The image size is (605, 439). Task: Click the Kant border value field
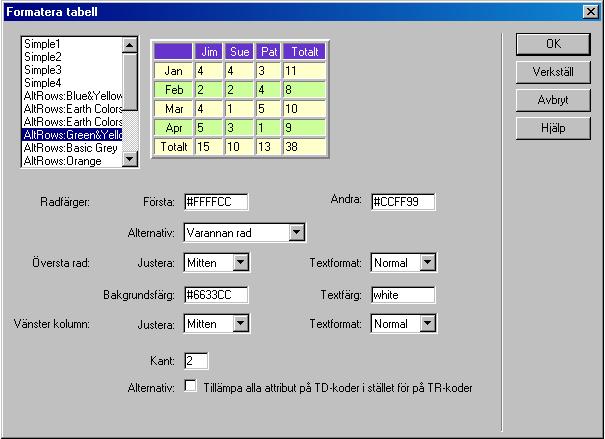click(x=196, y=361)
